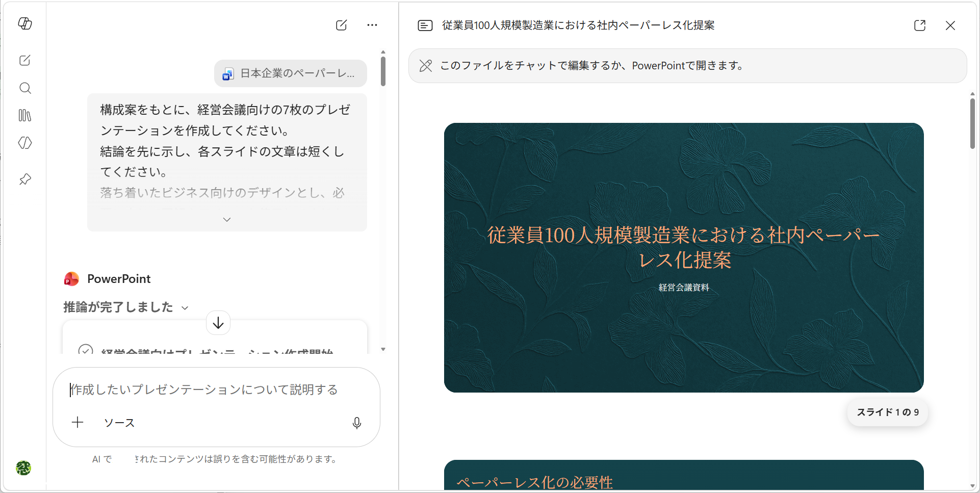Open the attached Word file 日本企業のペーパーレ...
The image size is (980, 493).
pos(291,73)
